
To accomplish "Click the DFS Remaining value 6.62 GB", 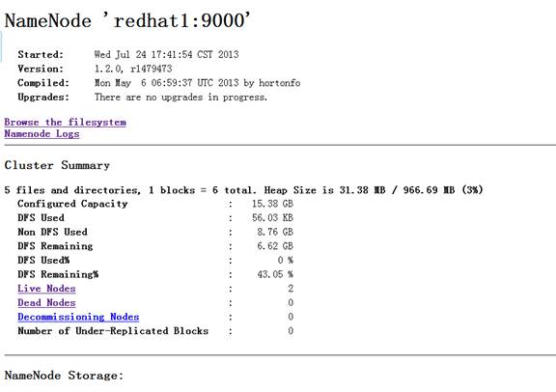I will tap(275, 246).
